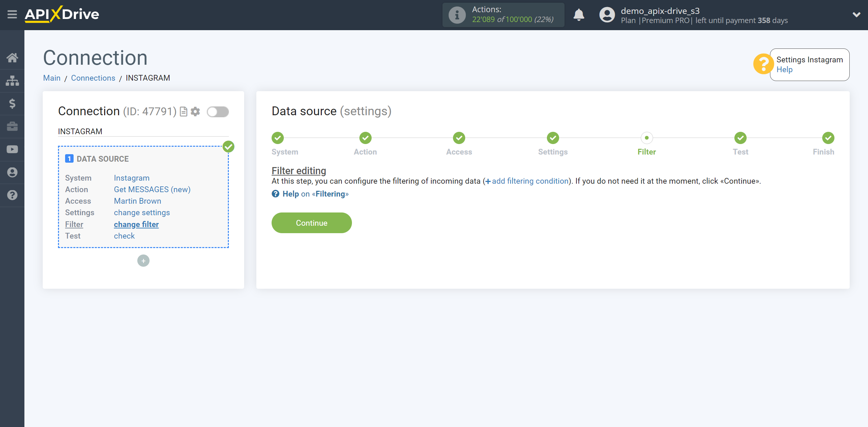Viewport: 868px width, 427px height.
Task: Click the change filter link
Action: pos(136,224)
